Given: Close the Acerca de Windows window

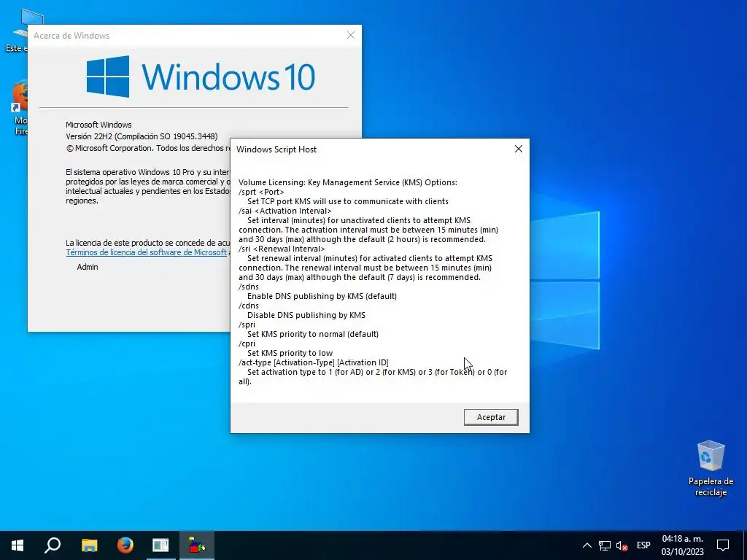Looking at the screenshot, I should 351,35.
